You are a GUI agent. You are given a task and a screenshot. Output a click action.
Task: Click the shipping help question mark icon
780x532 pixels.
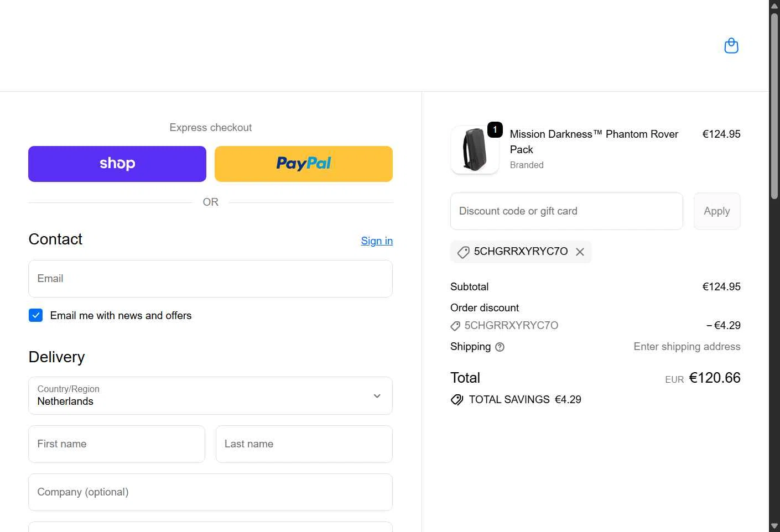tap(500, 347)
